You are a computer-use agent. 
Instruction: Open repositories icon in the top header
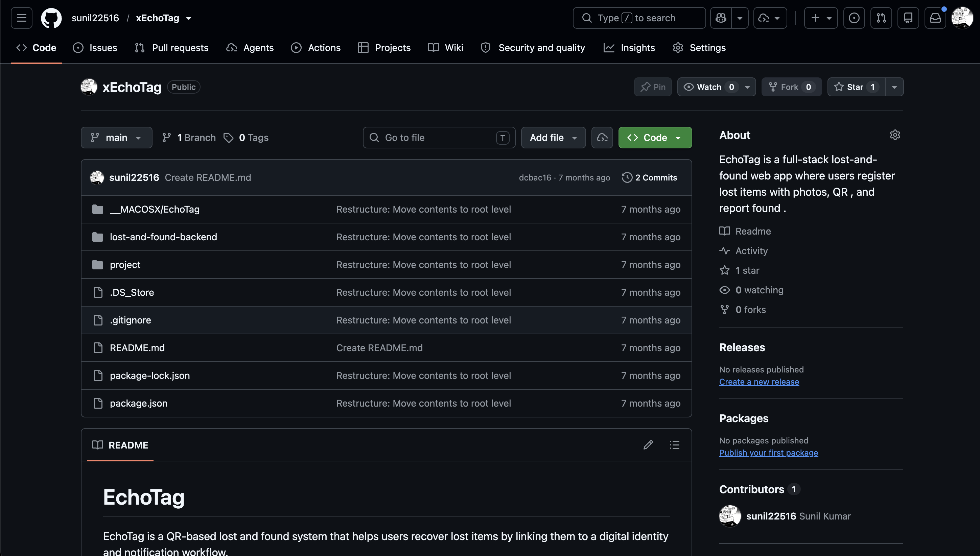pyautogui.click(x=908, y=18)
